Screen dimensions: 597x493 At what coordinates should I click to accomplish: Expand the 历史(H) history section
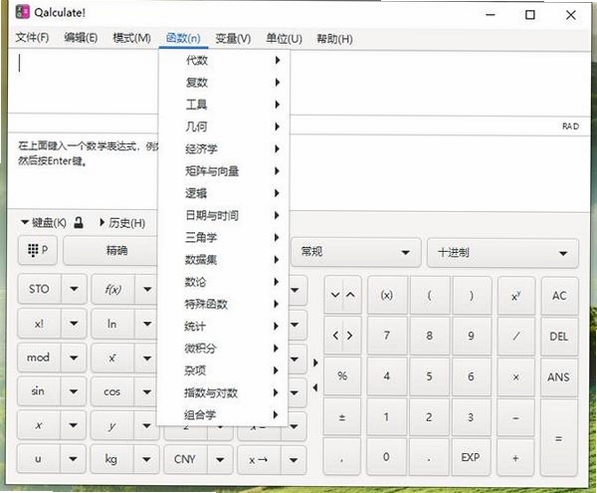[123, 223]
